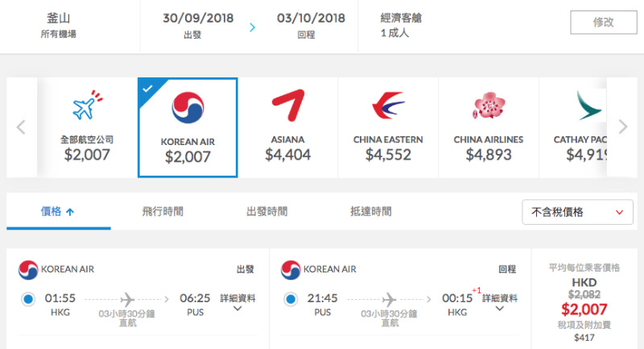Viewport: 644px width, 349px height.
Task: Sort results by 飛行時間 tab
Action: point(163,211)
